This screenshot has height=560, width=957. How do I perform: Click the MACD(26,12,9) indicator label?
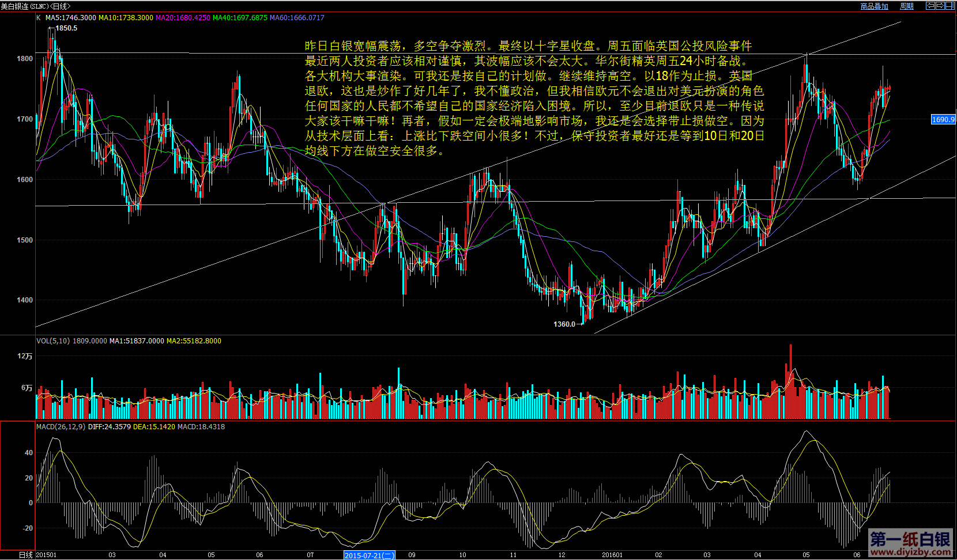point(61,427)
